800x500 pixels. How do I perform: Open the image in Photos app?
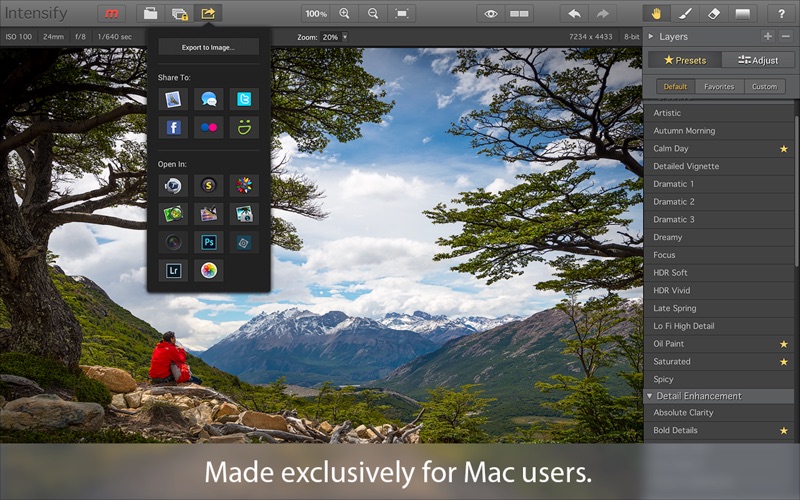point(208,270)
